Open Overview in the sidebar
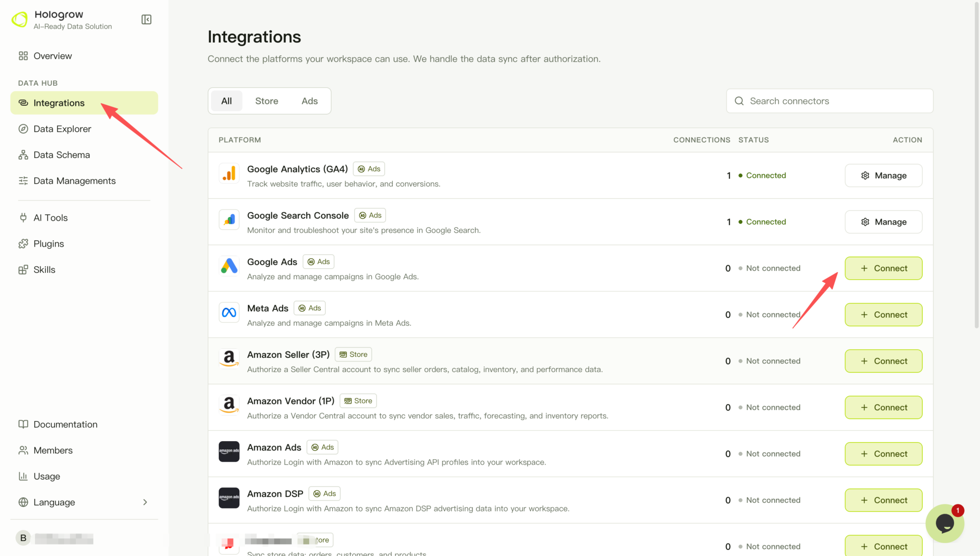The image size is (980, 556). point(84,56)
